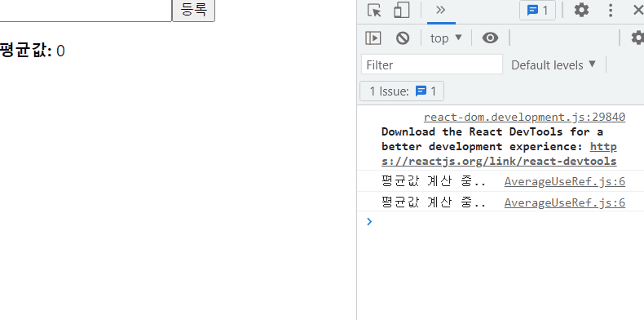Viewport: 644px width, 320px height.
Task: Select the second 평균값 계산 중.. log
Action: (434, 202)
